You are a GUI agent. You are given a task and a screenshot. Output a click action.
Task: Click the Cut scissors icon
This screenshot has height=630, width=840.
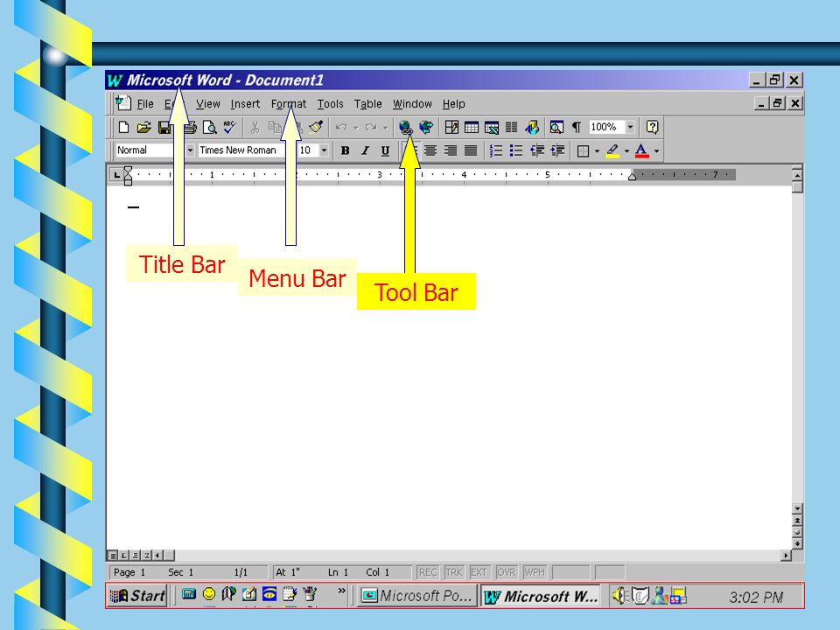(255, 128)
